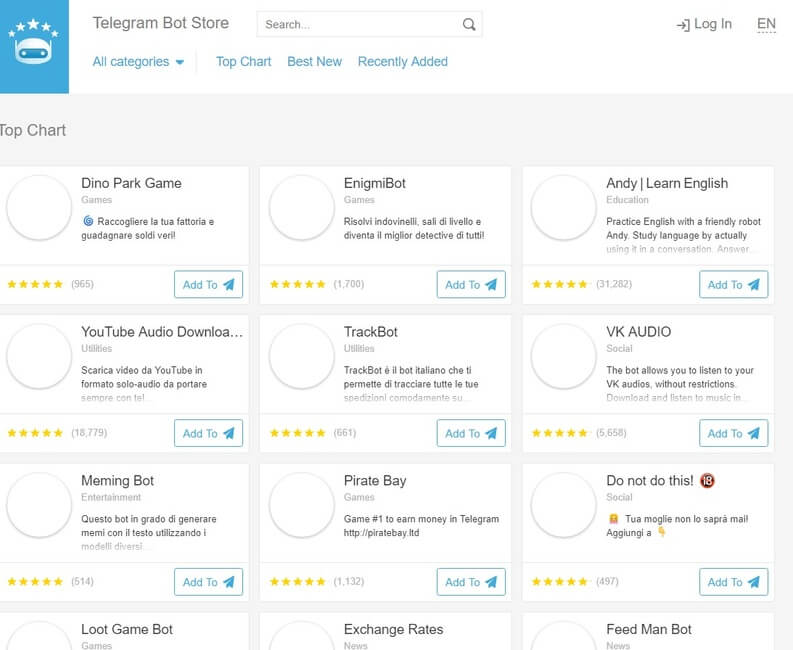Open the EN language selector
The width and height of the screenshot is (793, 650).
tap(766, 25)
